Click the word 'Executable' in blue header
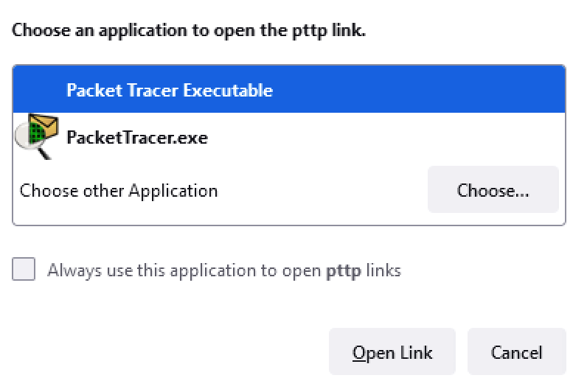This screenshot has height=392, width=573. tap(228, 90)
